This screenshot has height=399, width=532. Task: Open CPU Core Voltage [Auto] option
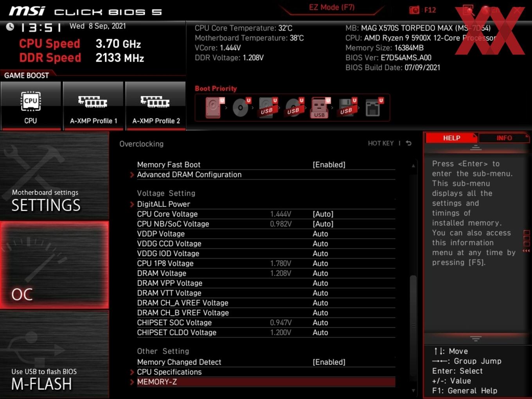point(323,214)
